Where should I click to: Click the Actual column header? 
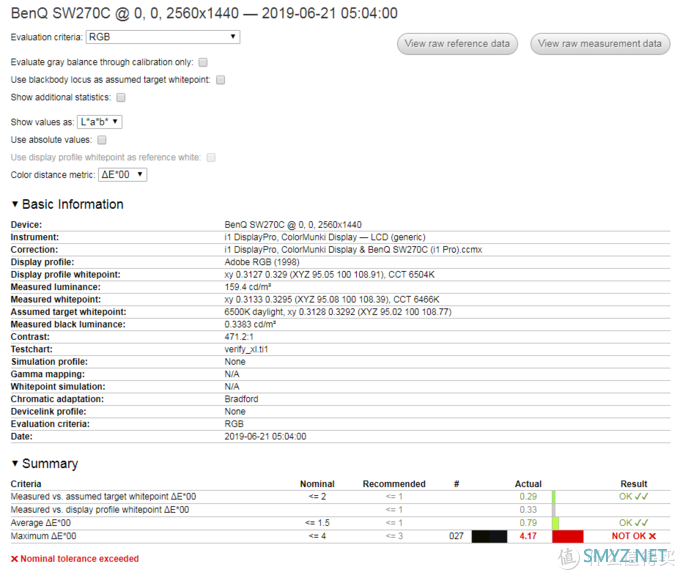point(528,484)
